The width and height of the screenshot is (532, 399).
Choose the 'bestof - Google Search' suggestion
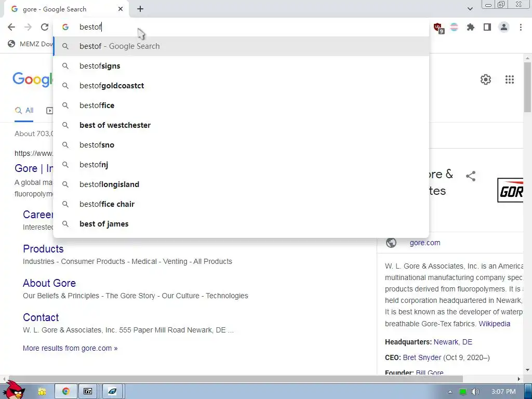[x=241, y=46]
